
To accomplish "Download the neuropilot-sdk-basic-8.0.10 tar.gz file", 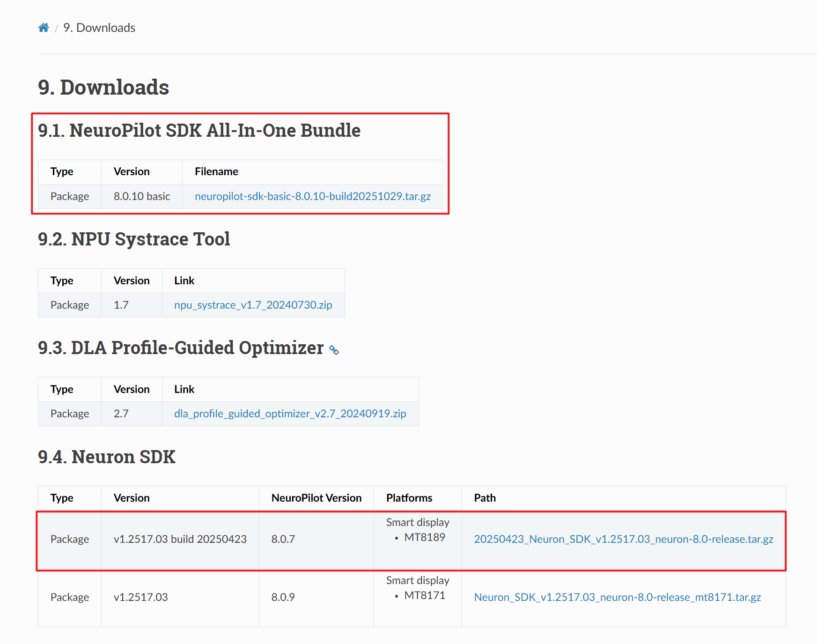I will click(312, 196).
